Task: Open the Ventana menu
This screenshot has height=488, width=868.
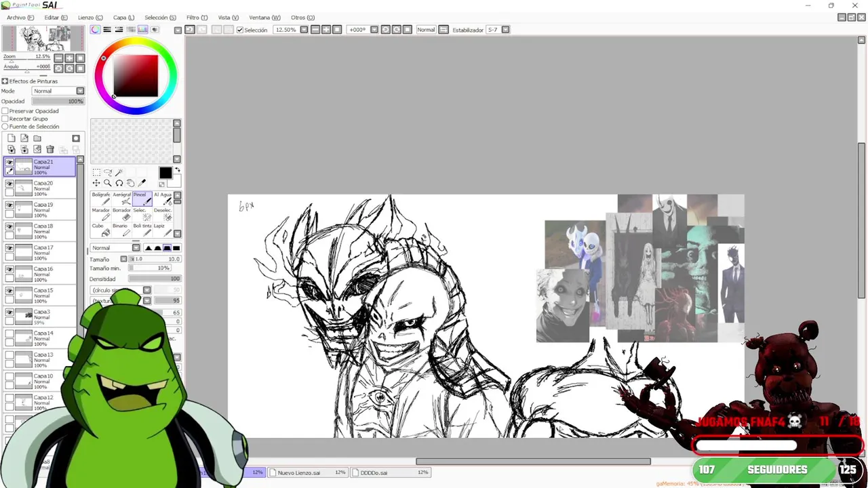Action: pos(264,18)
